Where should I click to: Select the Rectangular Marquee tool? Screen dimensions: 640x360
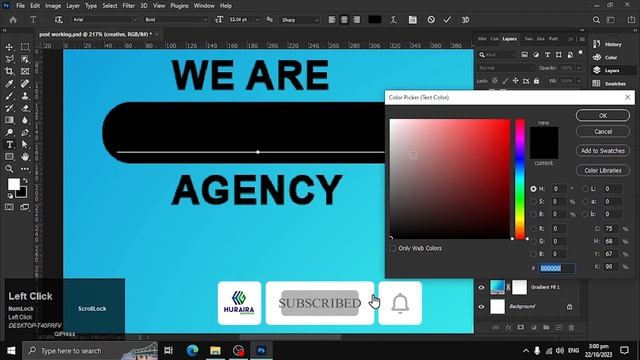click(x=25, y=47)
